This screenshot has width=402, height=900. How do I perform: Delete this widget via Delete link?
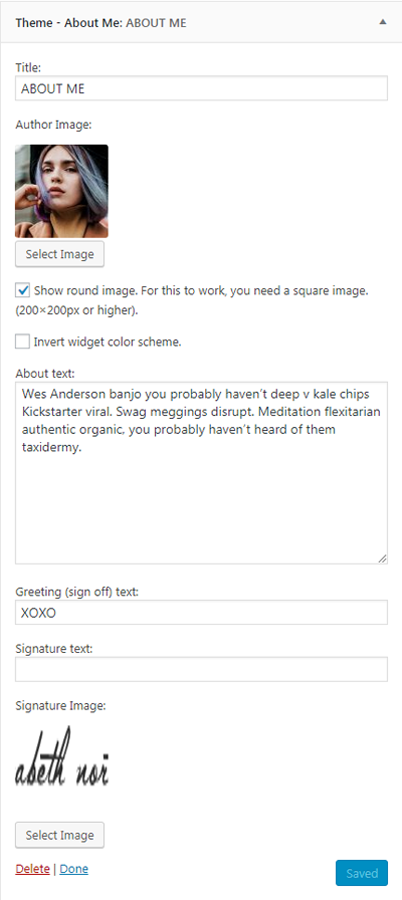point(33,869)
